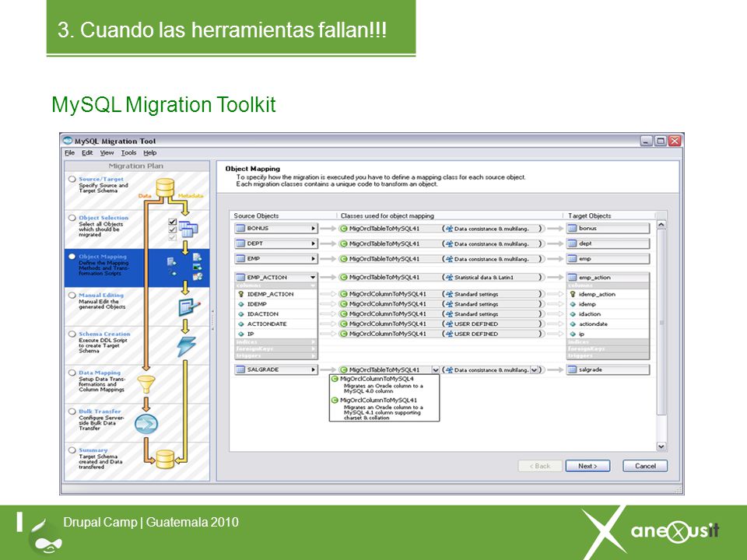Select the Manual Editing step radio button
The width and height of the screenshot is (747, 560).
point(72,296)
